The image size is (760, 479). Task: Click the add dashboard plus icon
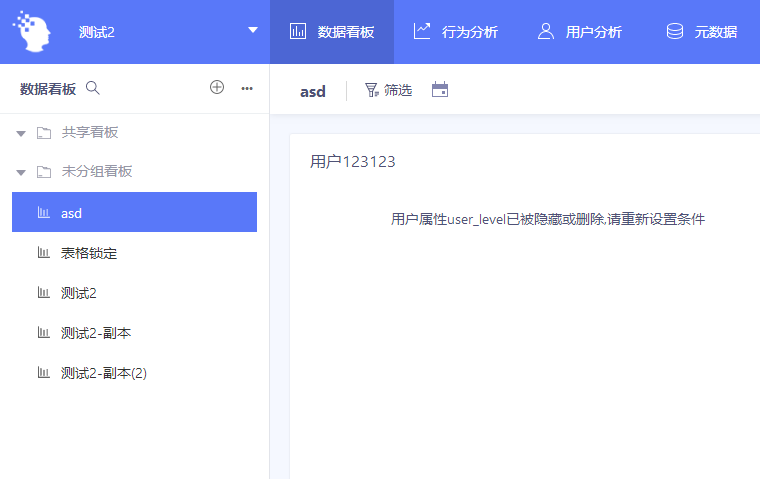click(x=217, y=88)
